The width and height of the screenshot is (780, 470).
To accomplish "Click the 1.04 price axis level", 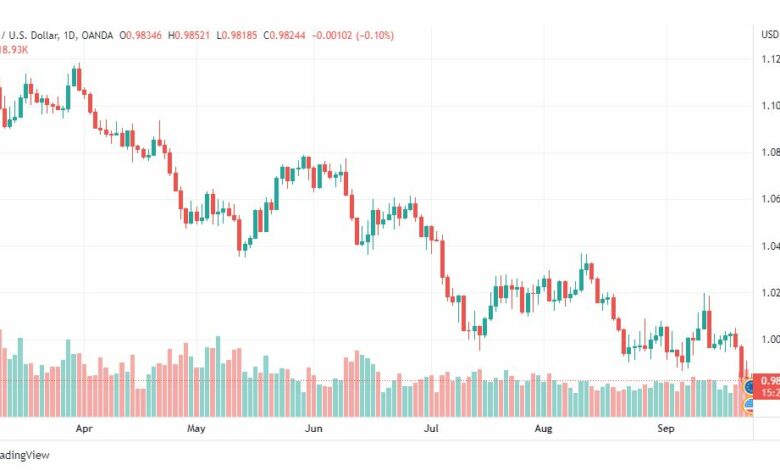I will click(770, 246).
